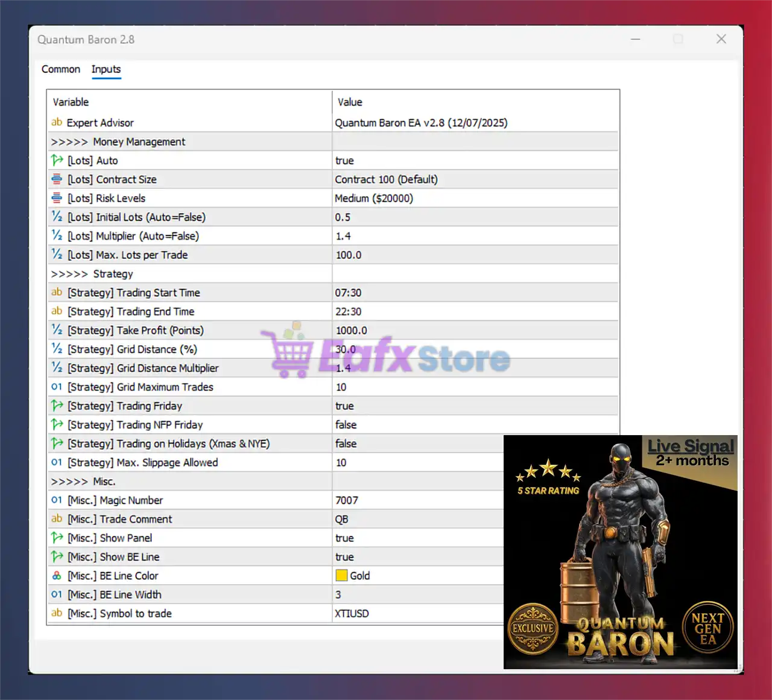Image resolution: width=772 pixels, height=700 pixels.
Task: Click the integer icon beside Magic Number
Action: coord(57,500)
